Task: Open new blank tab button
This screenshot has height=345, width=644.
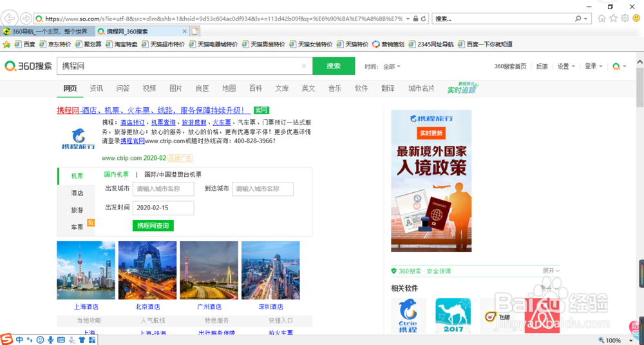Action: point(194,31)
